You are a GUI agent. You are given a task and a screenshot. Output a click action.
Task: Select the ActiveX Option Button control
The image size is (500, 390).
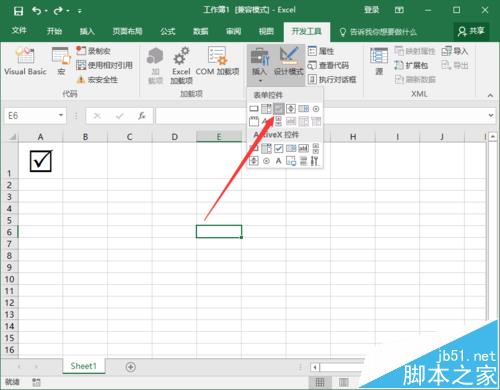coord(266,161)
